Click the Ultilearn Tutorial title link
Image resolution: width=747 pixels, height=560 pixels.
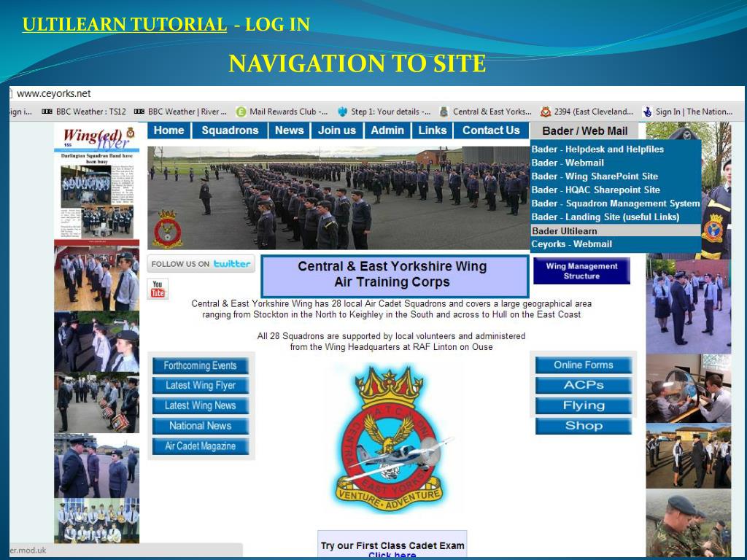pos(124,24)
